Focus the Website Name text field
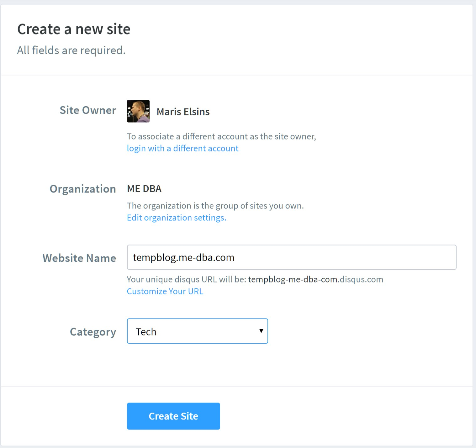 291,257
